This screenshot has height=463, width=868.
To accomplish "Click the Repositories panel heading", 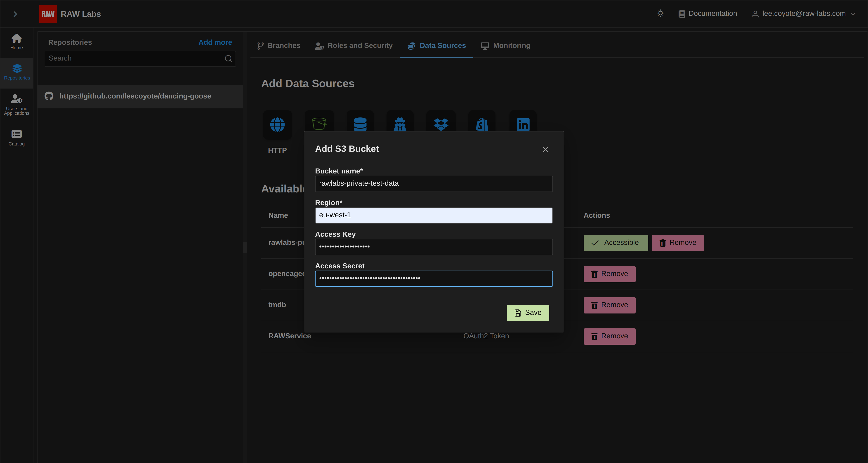I will coord(70,42).
